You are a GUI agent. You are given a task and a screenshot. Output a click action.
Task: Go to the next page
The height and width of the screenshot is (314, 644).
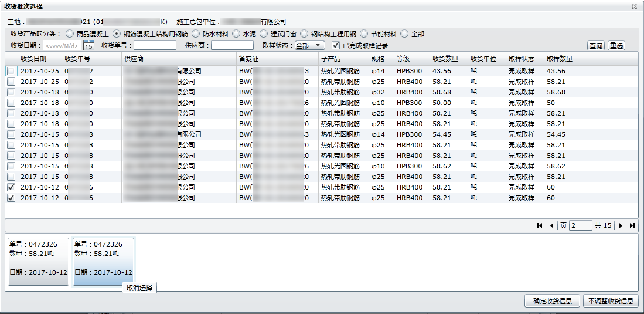621,226
